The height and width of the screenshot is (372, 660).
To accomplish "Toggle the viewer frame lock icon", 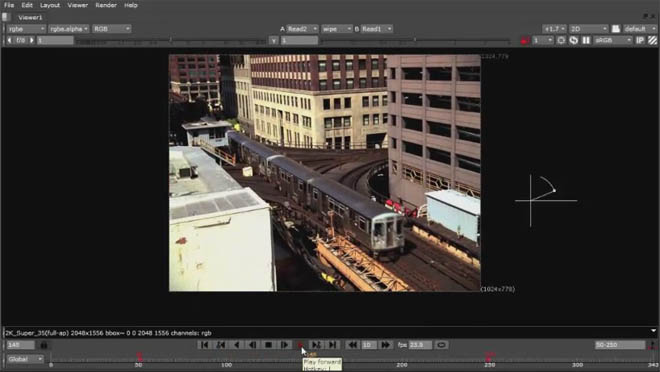I will 44,345.
